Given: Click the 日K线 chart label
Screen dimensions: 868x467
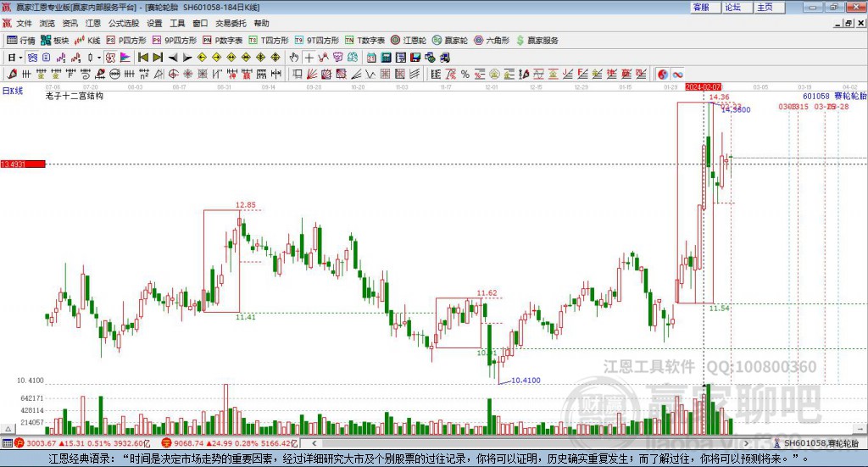Looking at the screenshot, I should point(12,91).
